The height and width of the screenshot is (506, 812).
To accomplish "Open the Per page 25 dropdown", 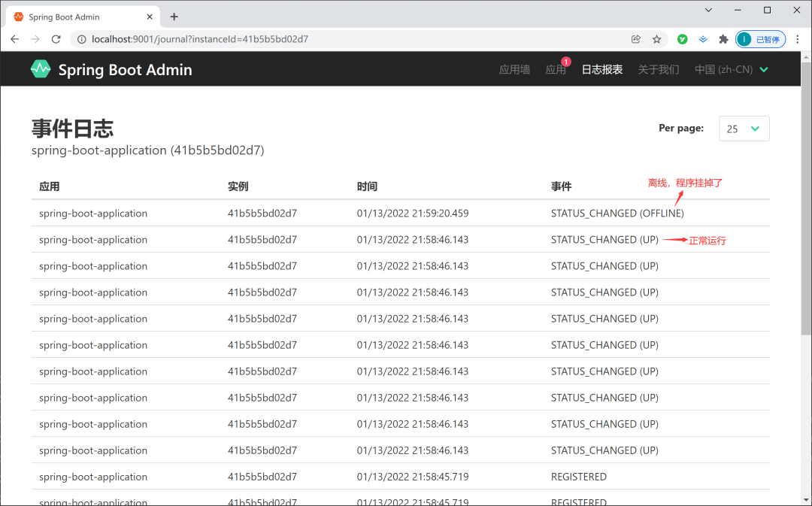I will point(744,129).
